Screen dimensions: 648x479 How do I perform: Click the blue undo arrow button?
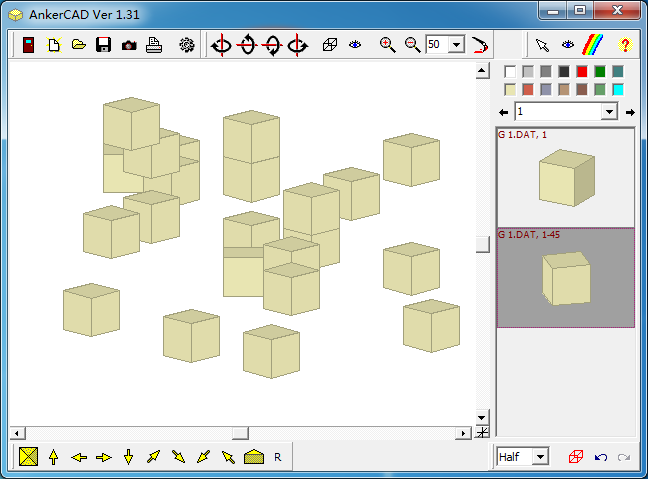(x=601, y=457)
